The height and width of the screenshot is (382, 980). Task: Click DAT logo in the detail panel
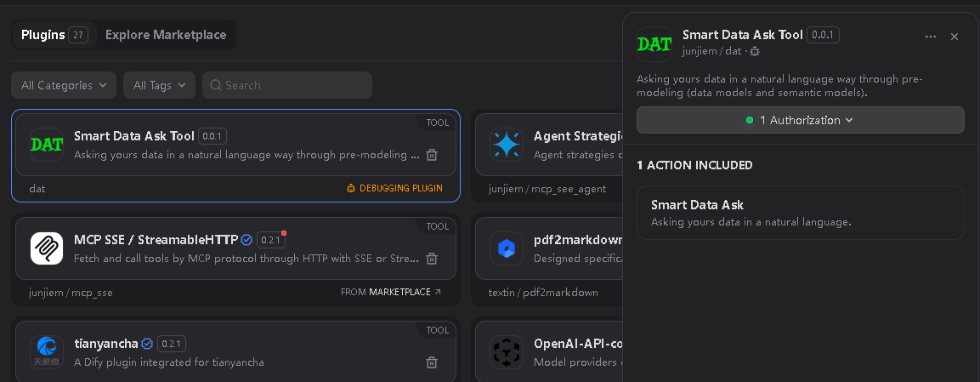click(x=654, y=43)
